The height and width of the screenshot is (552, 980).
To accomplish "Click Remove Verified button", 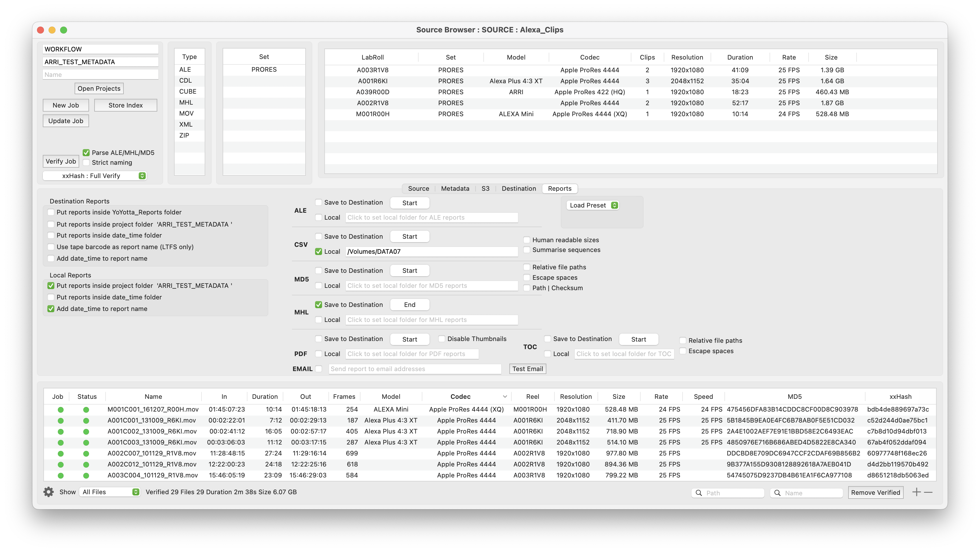I will point(875,493).
